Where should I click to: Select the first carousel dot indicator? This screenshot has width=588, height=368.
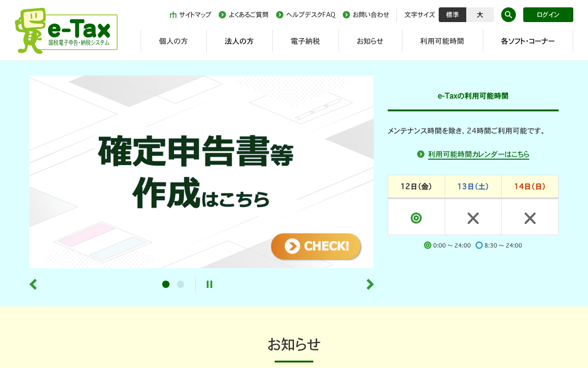pos(166,284)
